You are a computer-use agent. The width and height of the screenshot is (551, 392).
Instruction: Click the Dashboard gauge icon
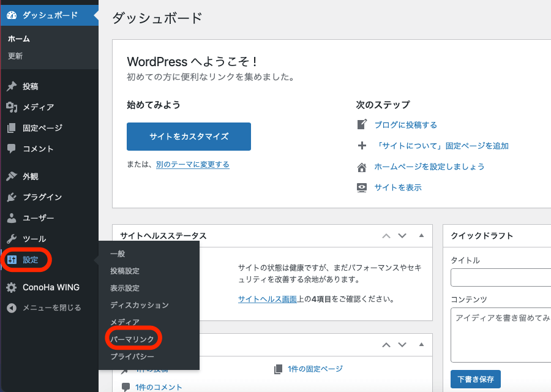[x=11, y=15]
